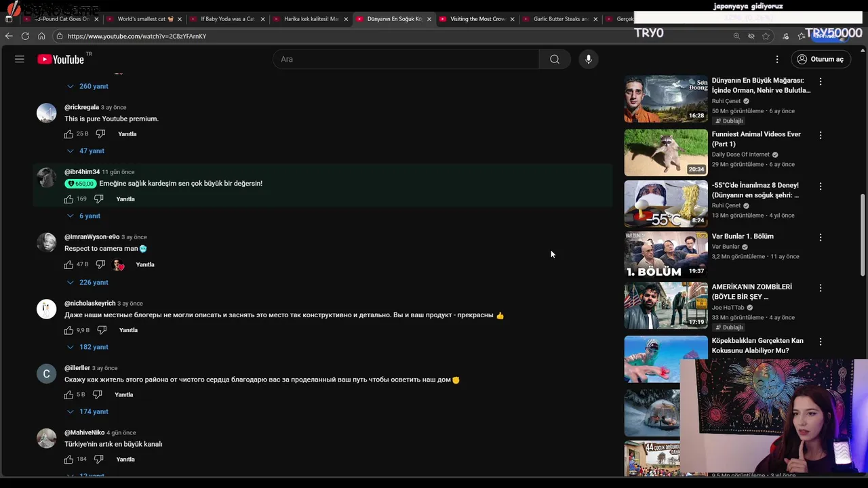Bookmark page with star icon
This screenshot has width=868, height=488.
(766, 36)
